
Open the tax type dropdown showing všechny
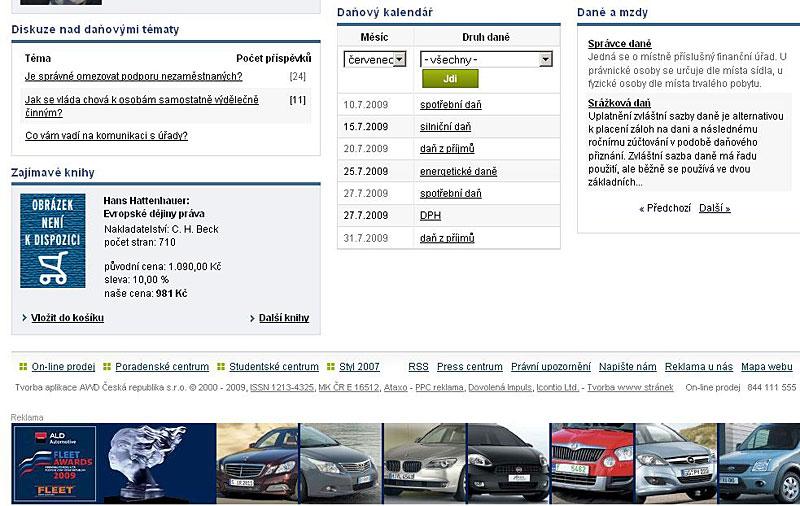click(x=486, y=60)
